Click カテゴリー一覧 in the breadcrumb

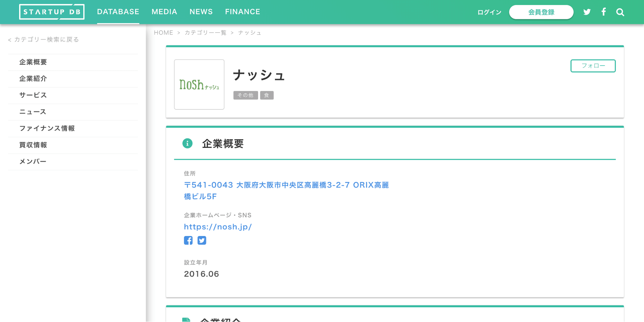(206, 33)
